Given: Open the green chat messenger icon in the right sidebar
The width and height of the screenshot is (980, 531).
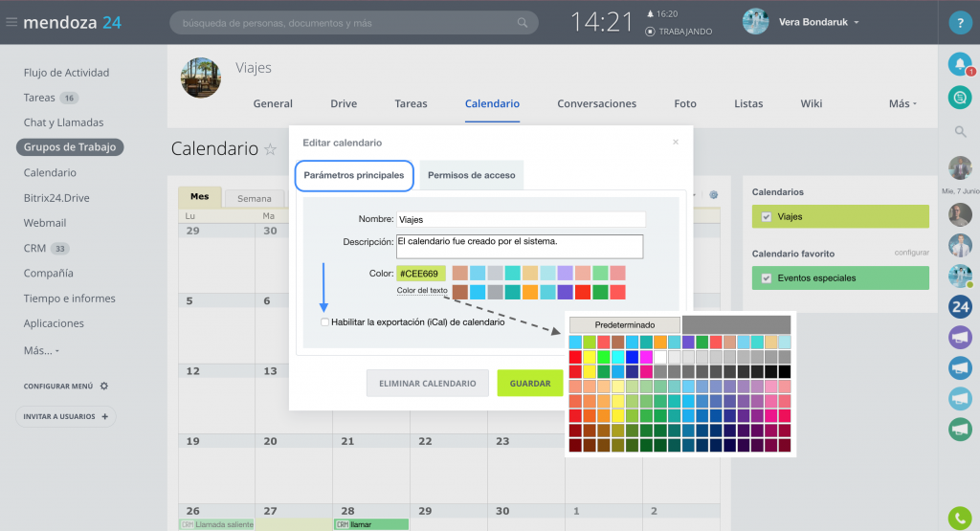Looking at the screenshot, I should (959, 98).
